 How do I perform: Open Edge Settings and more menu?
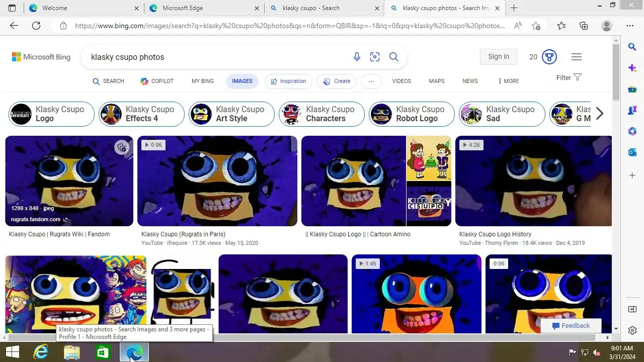tap(630, 26)
